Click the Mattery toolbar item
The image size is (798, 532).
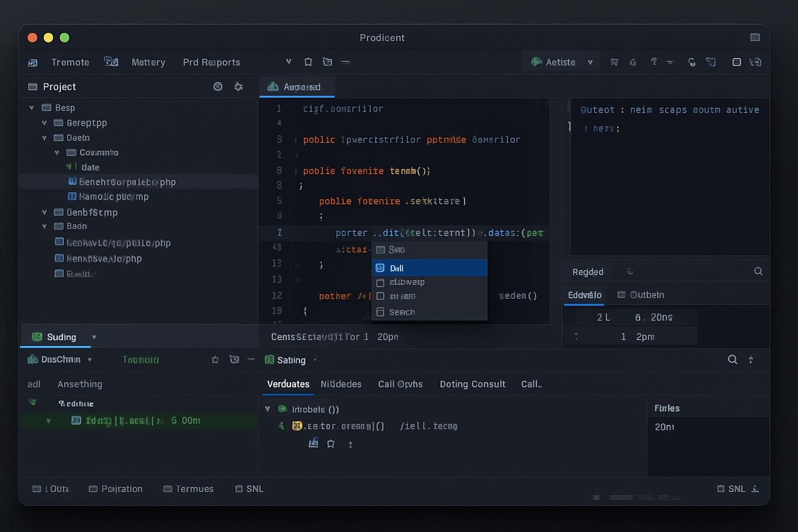click(x=148, y=62)
